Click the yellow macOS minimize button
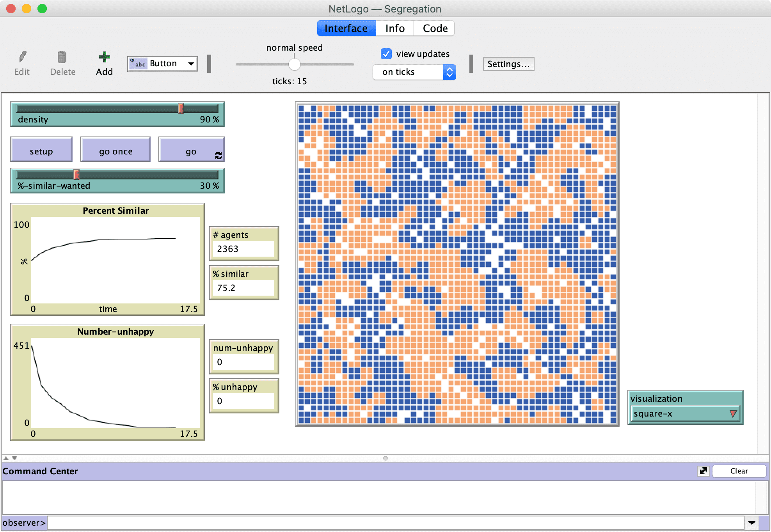771x532 pixels. 27,9
